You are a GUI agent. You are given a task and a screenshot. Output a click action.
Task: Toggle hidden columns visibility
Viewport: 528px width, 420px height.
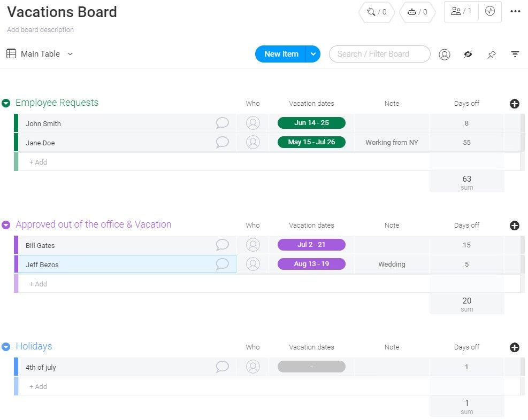468,54
